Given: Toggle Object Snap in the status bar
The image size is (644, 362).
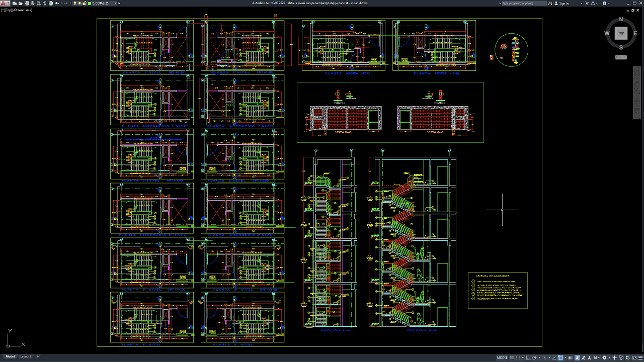Looking at the screenshot, I should point(560,357).
